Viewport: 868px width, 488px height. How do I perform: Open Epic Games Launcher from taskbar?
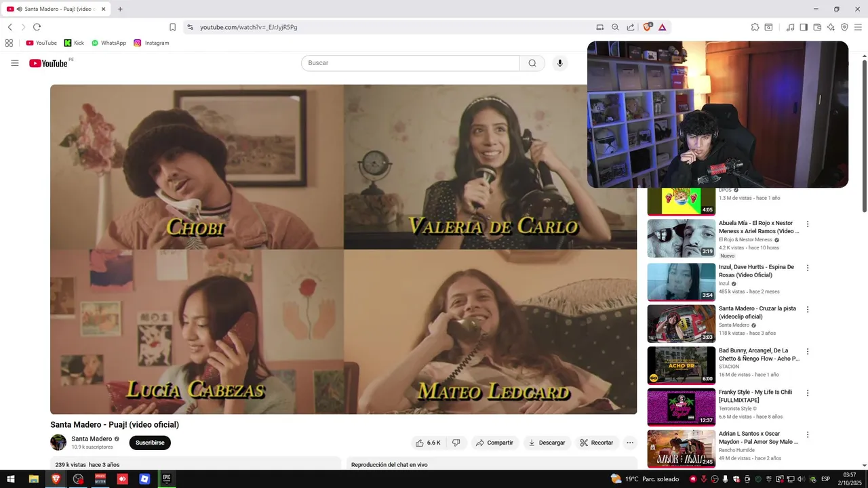[167, 479]
